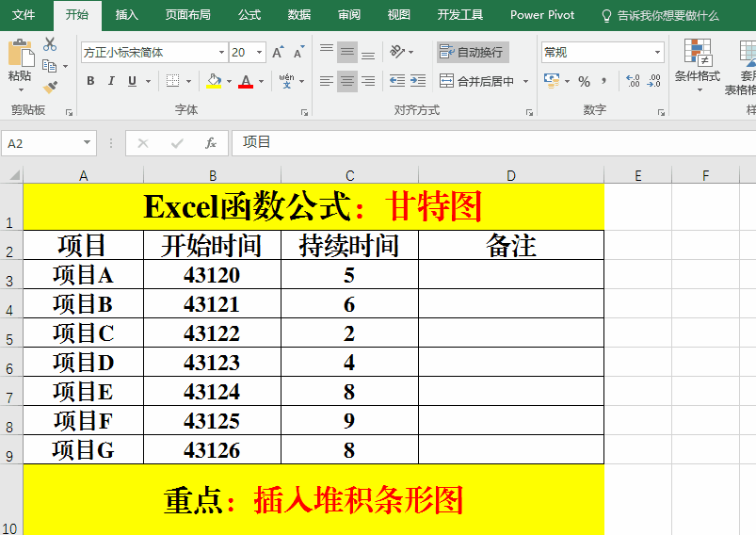Expand the 常规 number format dropdown
The height and width of the screenshot is (535, 756).
pyautogui.click(x=656, y=53)
